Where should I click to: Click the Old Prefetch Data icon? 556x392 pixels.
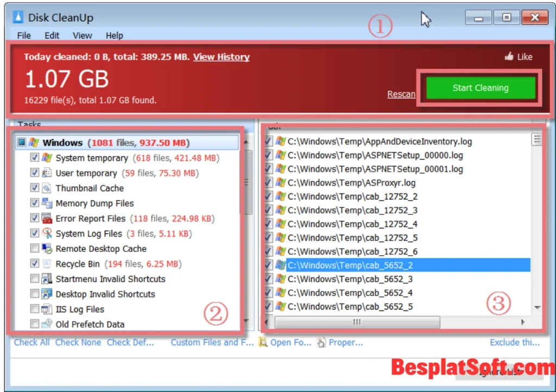pyautogui.click(x=47, y=324)
